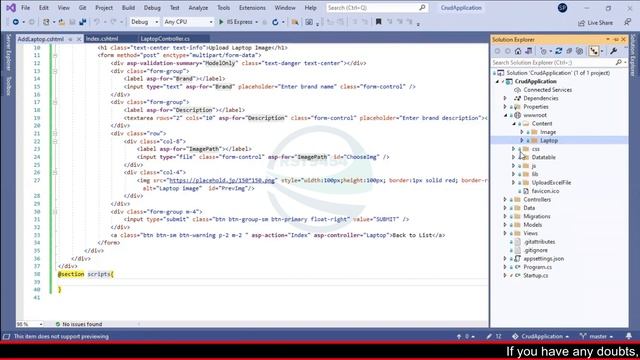Click the Live Share button

[596, 23]
